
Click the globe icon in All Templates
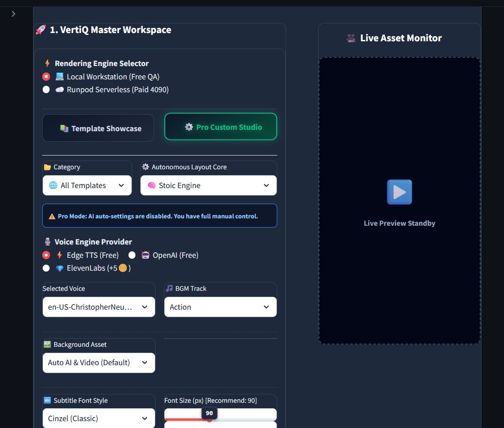[x=53, y=185]
